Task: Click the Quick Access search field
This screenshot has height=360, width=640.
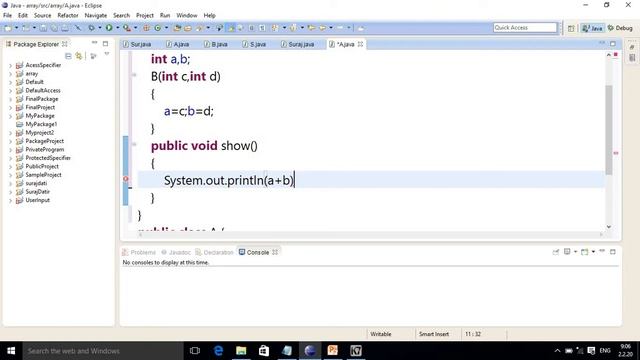Action: pos(525,28)
